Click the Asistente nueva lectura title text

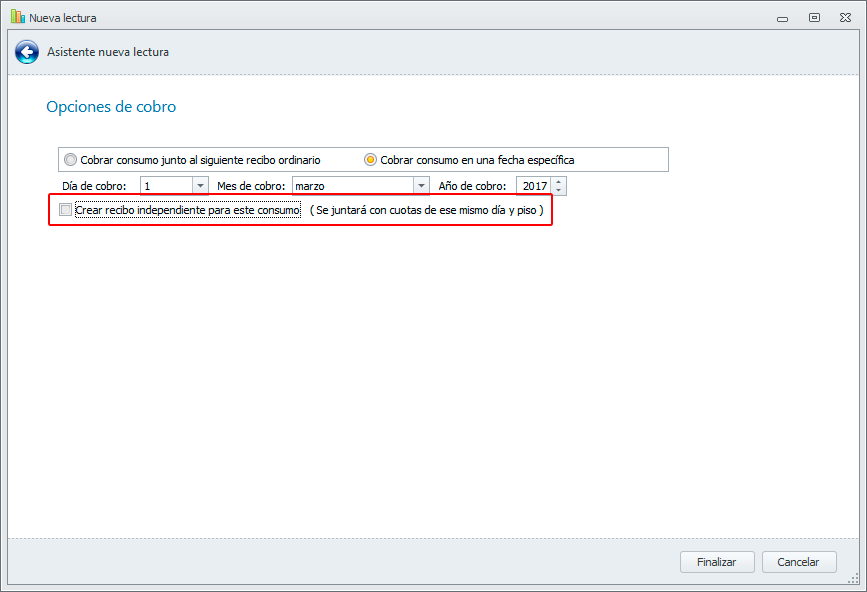(x=108, y=52)
